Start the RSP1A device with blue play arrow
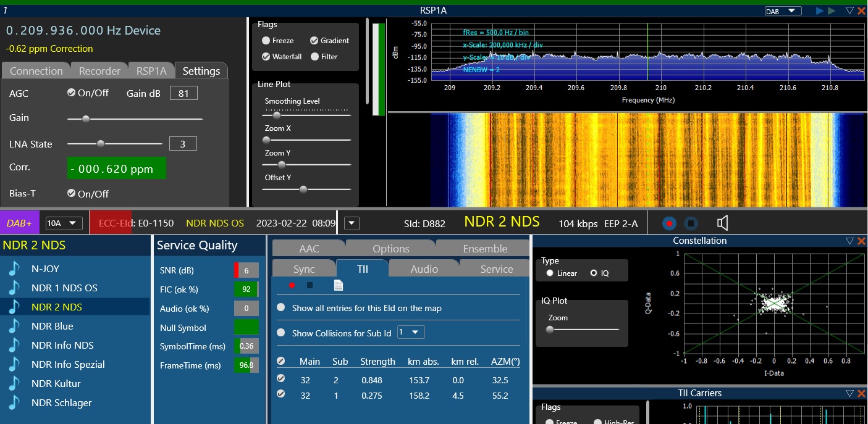The height and width of the screenshot is (424, 868). tap(820, 10)
